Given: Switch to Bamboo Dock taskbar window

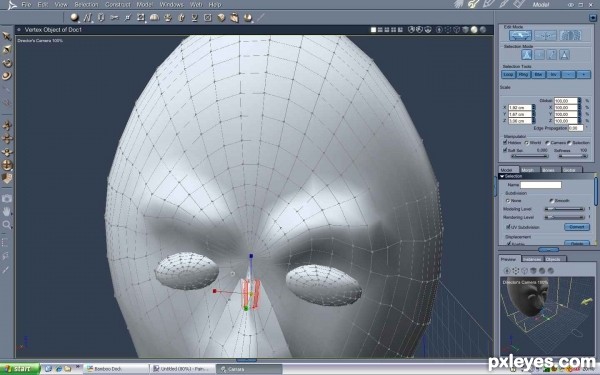Looking at the screenshot, I should [116, 369].
